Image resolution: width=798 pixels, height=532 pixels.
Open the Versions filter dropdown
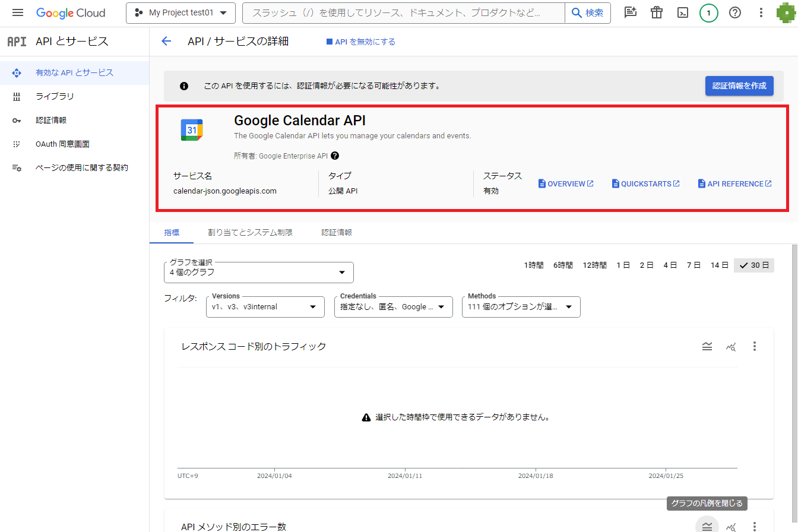[x=265, y=307]
